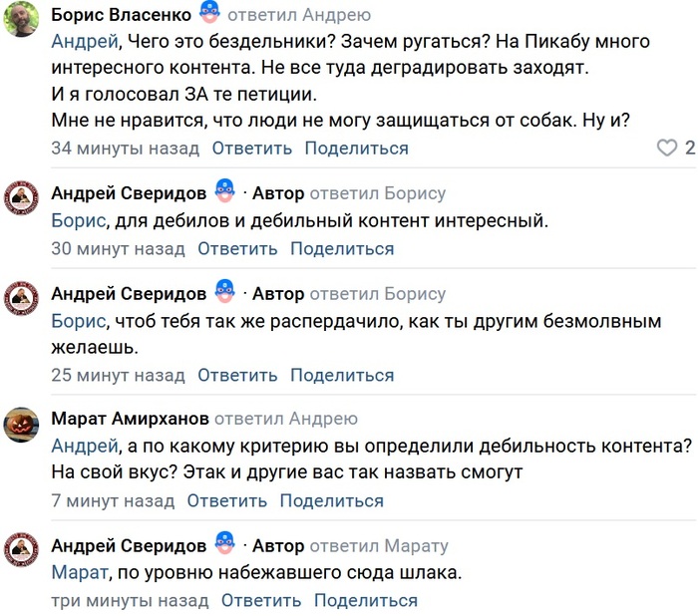Viewport: 698px width, 616px height.
Task: Click the badge icon in the last comment
Action: 224,545
